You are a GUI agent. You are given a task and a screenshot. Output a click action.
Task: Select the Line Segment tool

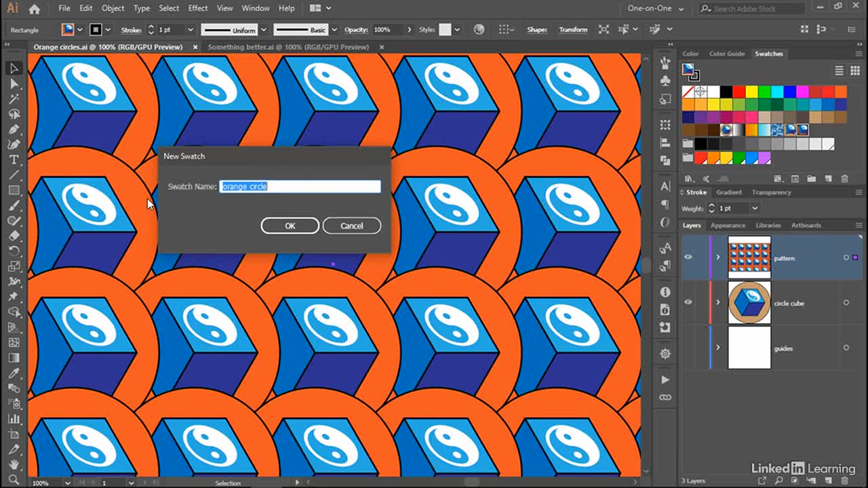pos(14,175)
